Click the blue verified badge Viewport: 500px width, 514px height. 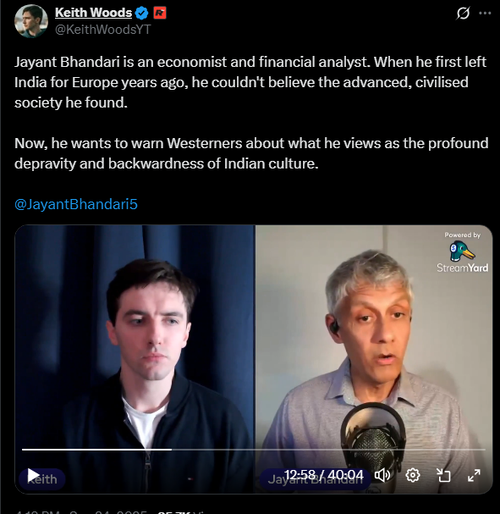(x=142, y=13)
